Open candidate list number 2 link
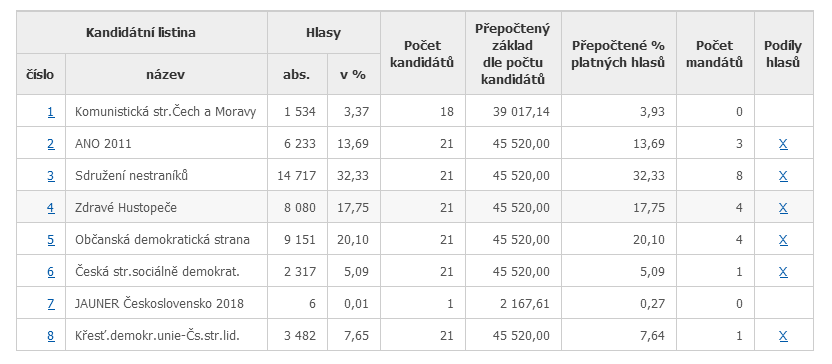 pyautogui.click(x=51, y=144)
